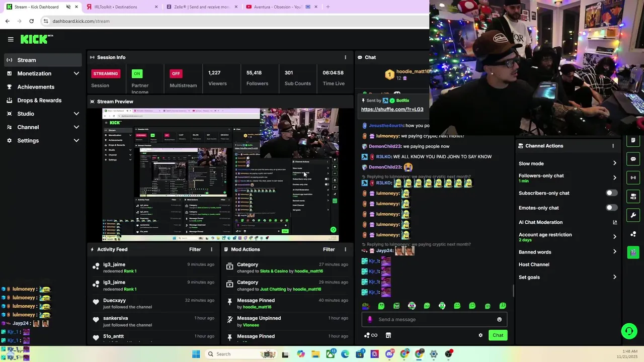
Task: Click the camera icon in the right strip
Action: (x=633, y=196)
